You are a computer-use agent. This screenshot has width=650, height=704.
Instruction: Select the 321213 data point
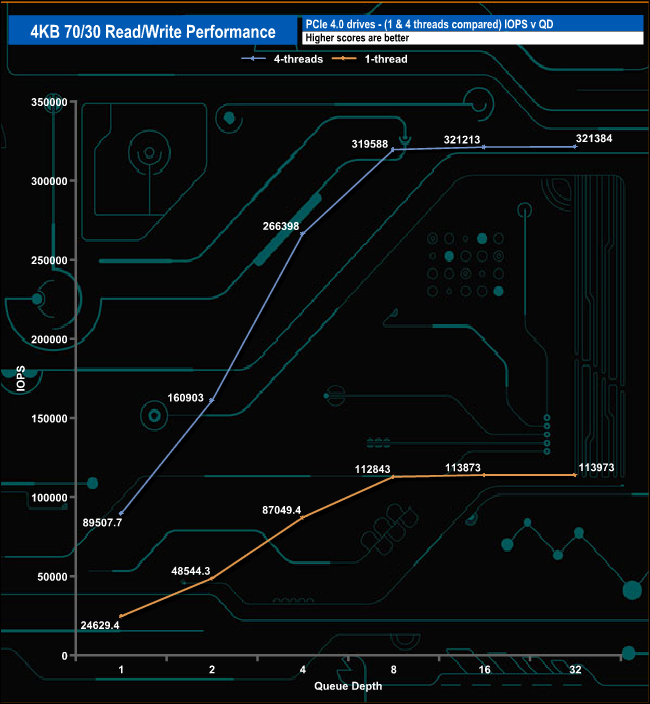[x=484, y=147]
